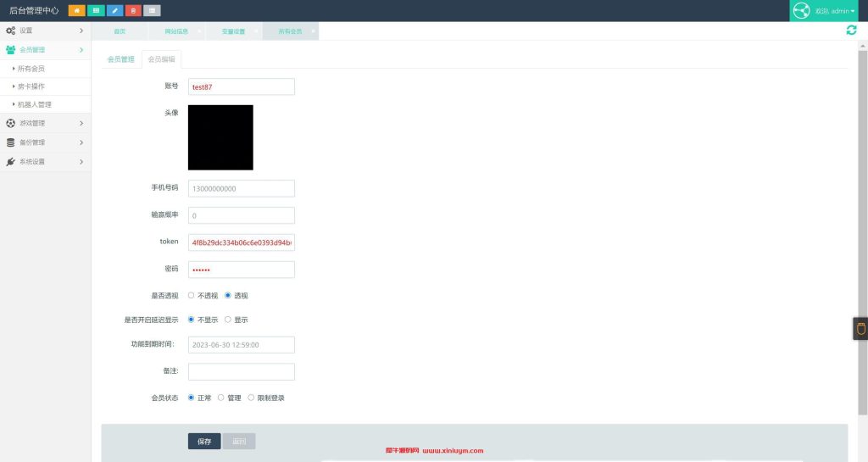The height and width of the screenshot is (462, 868).
Task: Click the green grid icon button
Action: [96, 11]
